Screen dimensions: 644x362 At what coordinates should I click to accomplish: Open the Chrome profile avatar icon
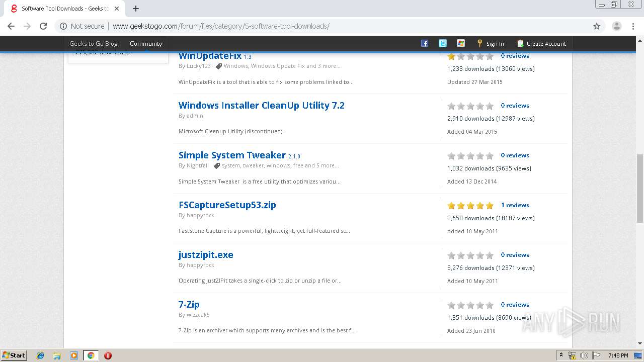click(x=617, y=26)
